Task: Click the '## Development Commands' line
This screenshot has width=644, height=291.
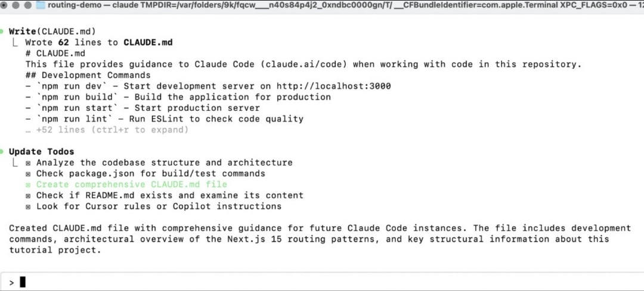Action: (x=88, y=75)
